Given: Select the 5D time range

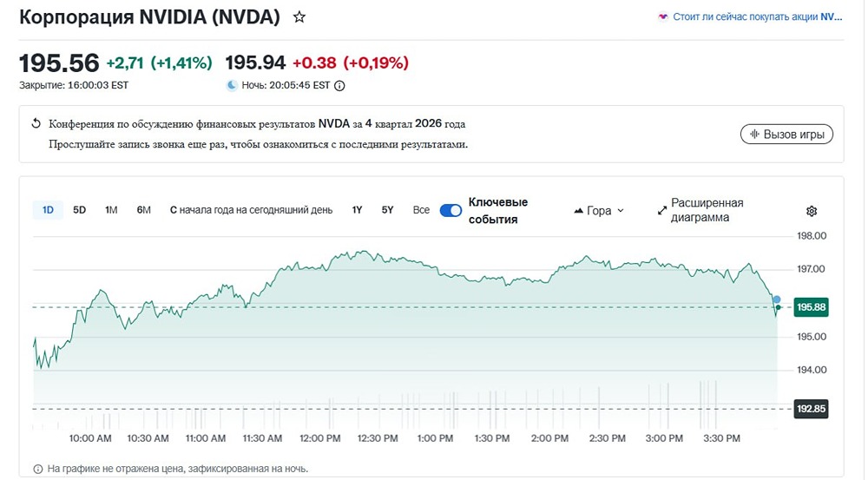Looking at the screenshot, I should 79,210.
